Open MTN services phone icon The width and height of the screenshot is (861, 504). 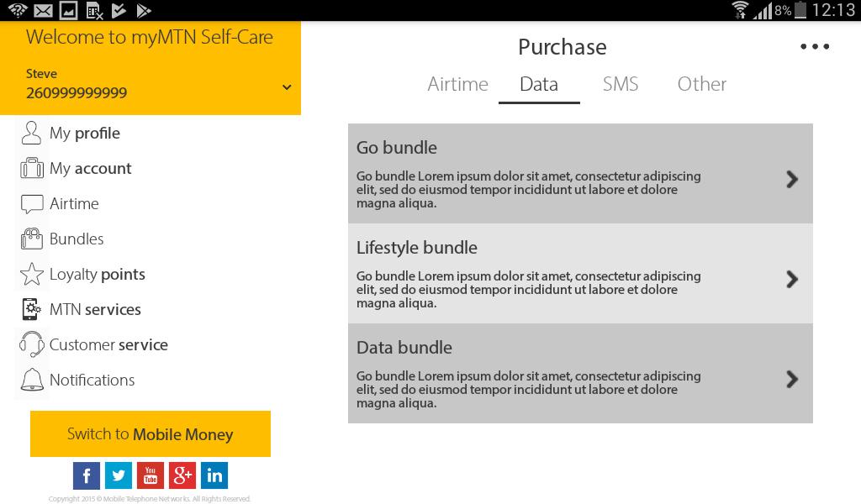point(31,309)
